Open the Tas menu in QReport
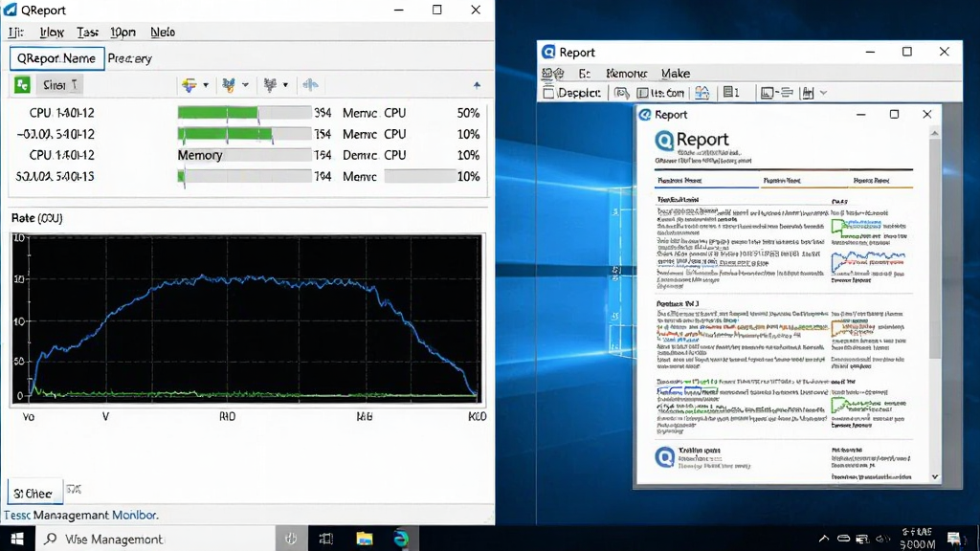This screenshot has height=551, width=980. (x=87, y=33)
